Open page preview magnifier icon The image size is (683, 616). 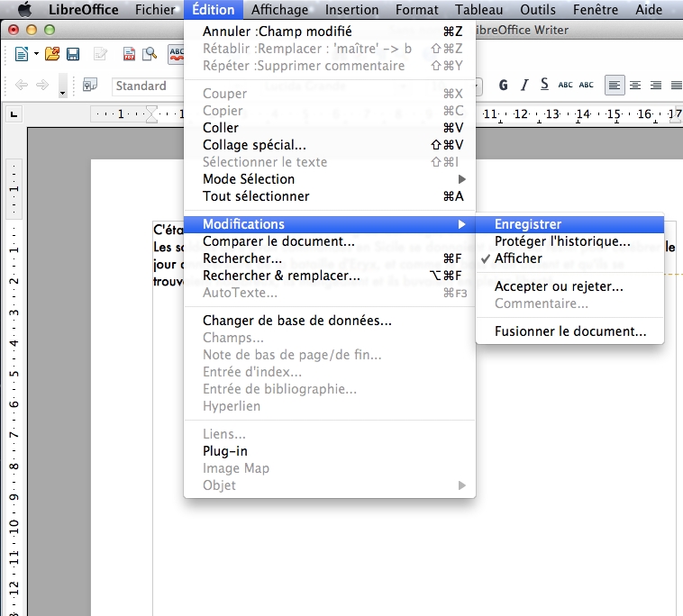(150, 54)
